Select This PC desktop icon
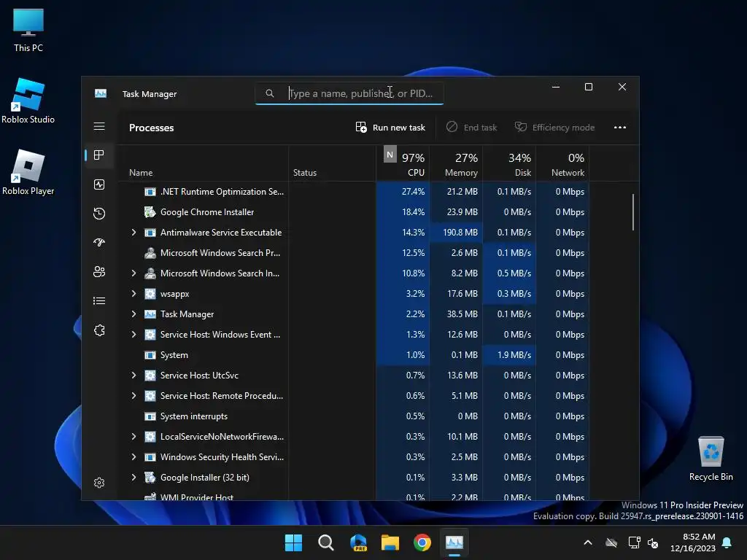The width and height of the screenshot is (747, 560). tap(28, 31)
